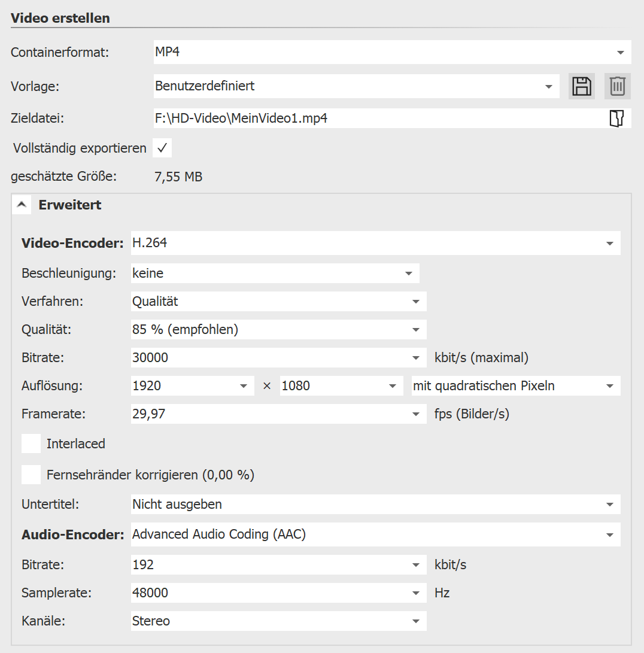Save the current template with the floppy disk icon
644x653 pixels.
pos(581,86)
